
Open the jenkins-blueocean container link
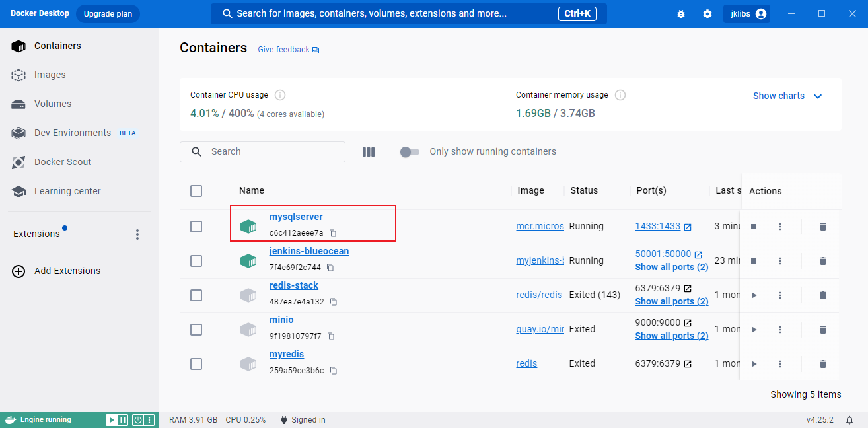click(x=309, y=251)
